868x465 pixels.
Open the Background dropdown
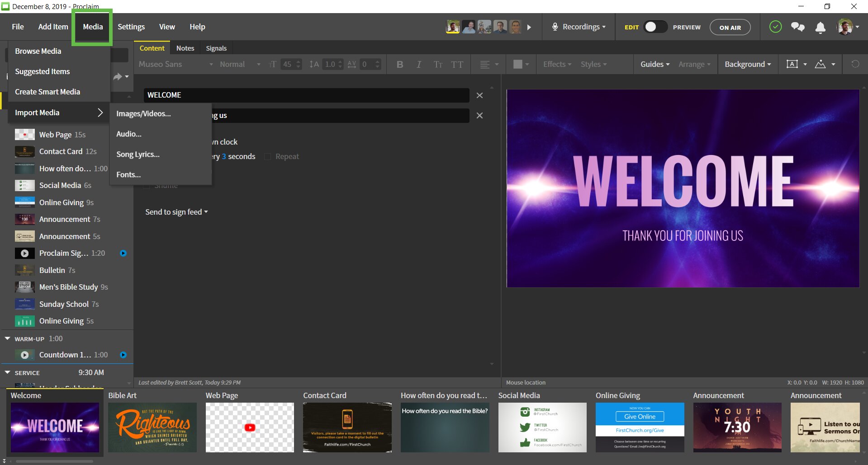tap(748, 64)
